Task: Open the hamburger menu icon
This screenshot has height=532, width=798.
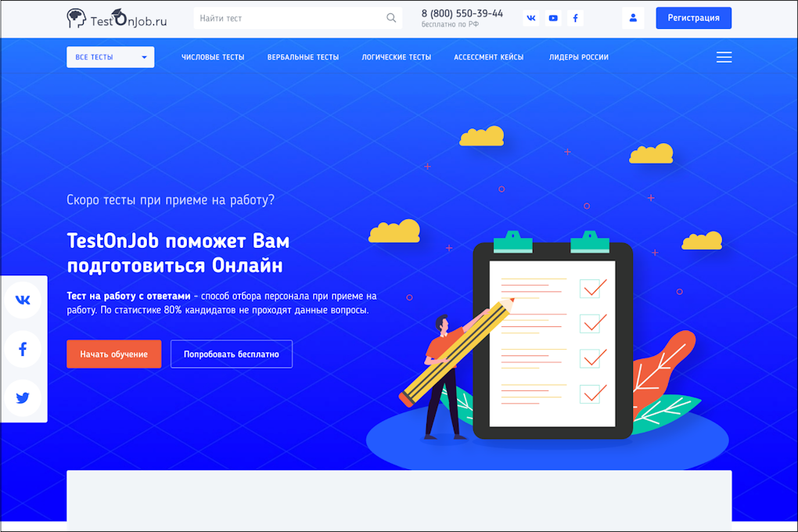Action: tap(724, 57)
